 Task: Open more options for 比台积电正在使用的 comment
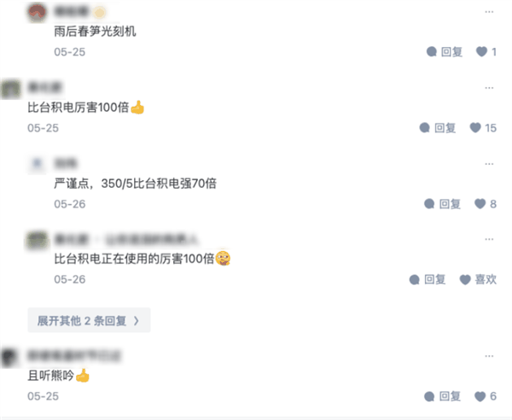coord(489,239)
